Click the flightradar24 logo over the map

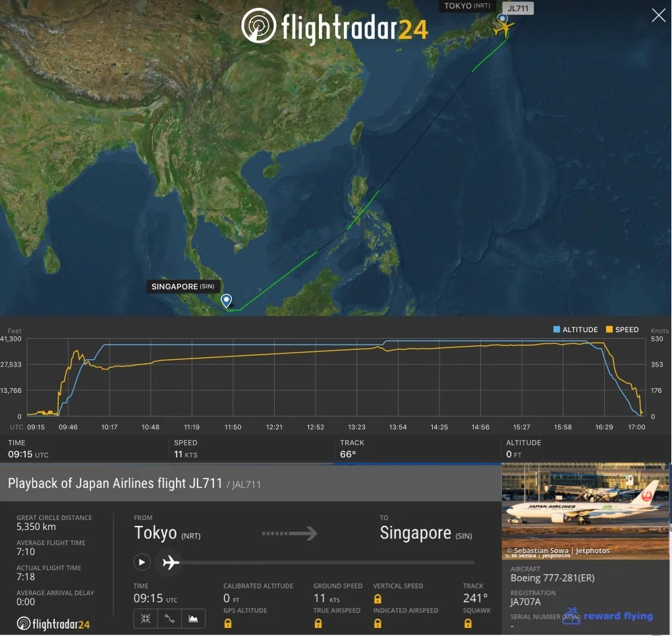[x=335, y=26]
